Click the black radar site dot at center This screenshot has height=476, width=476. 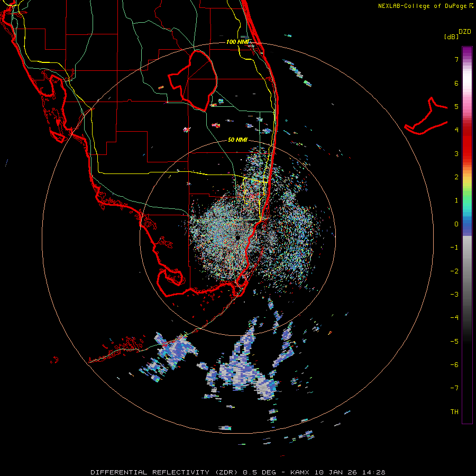click(237, 237)
